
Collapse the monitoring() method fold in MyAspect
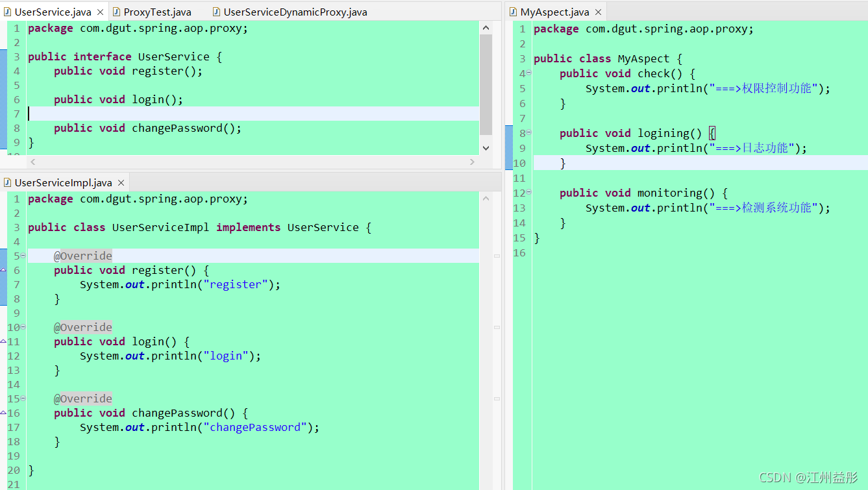(x=528, y=193)
